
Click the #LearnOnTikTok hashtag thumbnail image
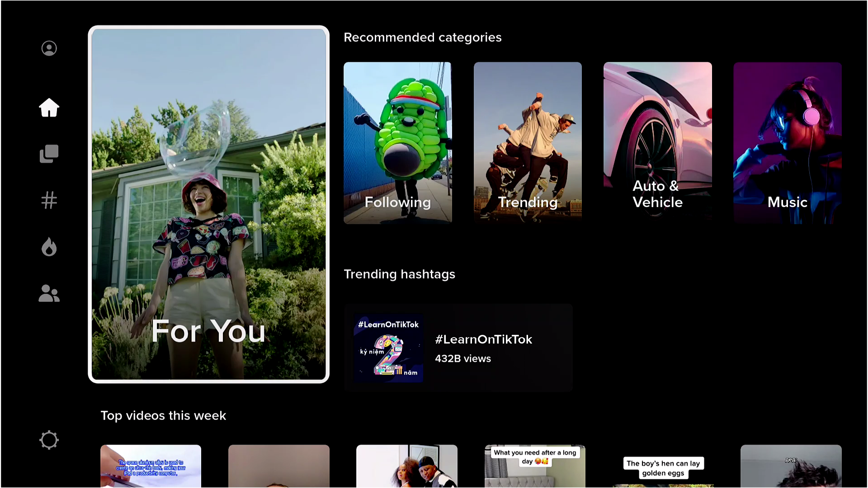[x=388, y=348]
